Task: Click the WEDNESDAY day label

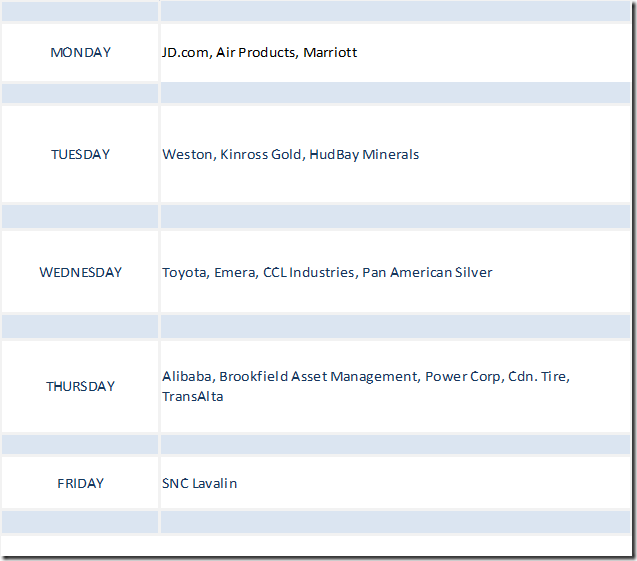Action: click(81, 272)
